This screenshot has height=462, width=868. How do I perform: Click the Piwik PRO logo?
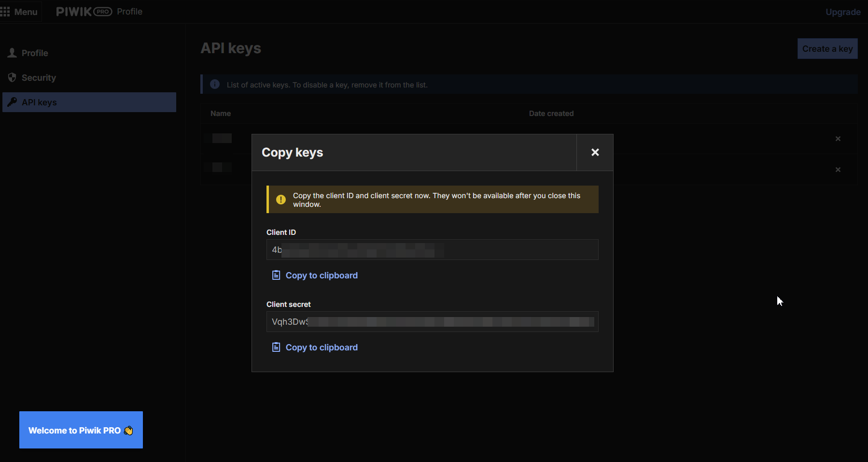(84, 12)
